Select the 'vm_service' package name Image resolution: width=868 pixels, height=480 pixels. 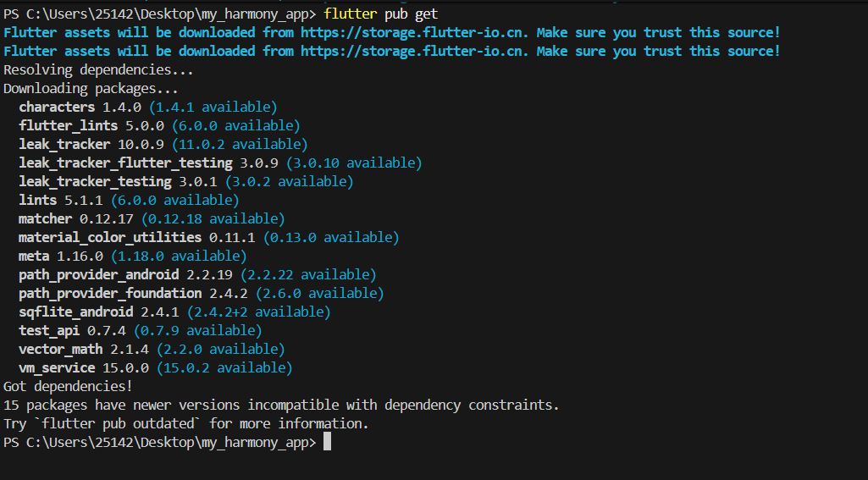[x=57, y=368]
